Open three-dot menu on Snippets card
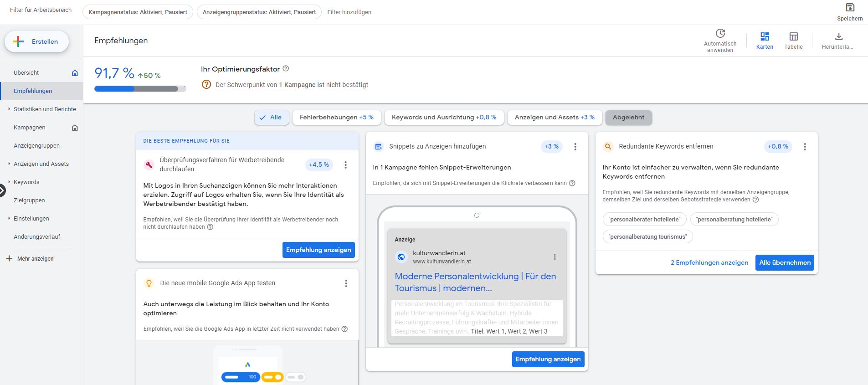This screenshot has height=385, width=868. click(575, 147)
